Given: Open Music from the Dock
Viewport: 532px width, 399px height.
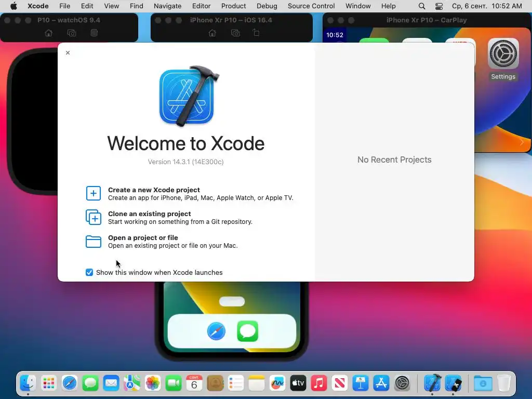Looking at the screenshot, I should point(319,383).
